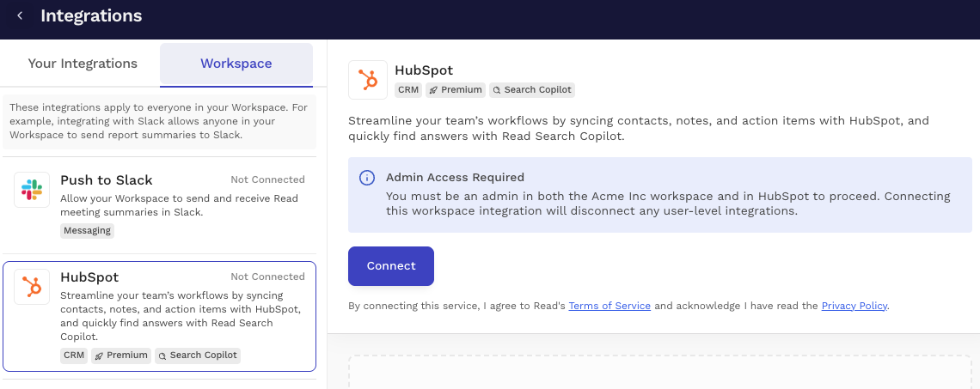Screen dimensions: 980x389
Task: Click the CRM tag in HubSpot list card
Action: tap(75, 356)
